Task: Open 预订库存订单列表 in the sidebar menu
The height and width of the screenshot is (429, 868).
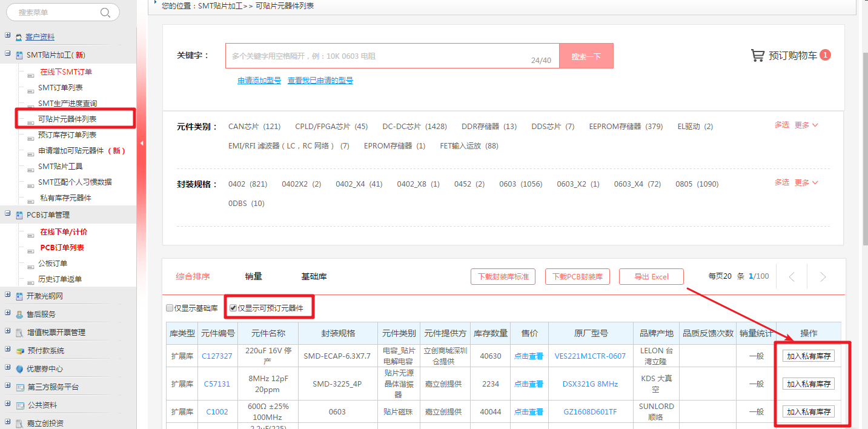Action: (x=67, y=135)
